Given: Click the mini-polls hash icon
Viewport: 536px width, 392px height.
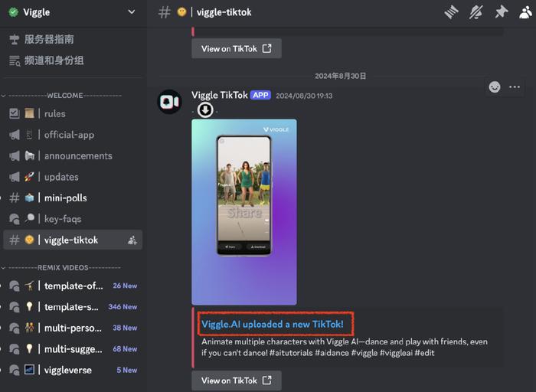Looking at the screenshot, I should point(15,198).
